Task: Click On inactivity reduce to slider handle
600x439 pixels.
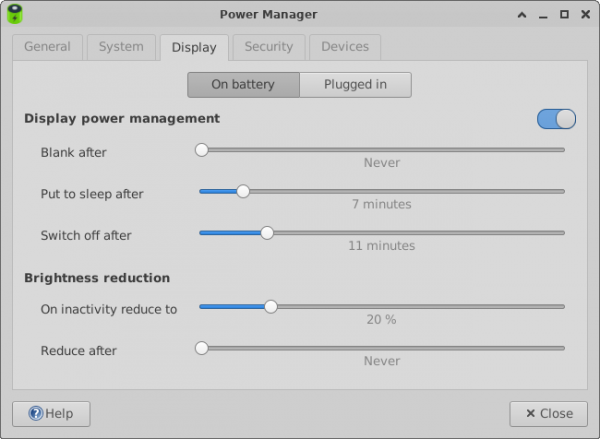Action: (271, 307)
